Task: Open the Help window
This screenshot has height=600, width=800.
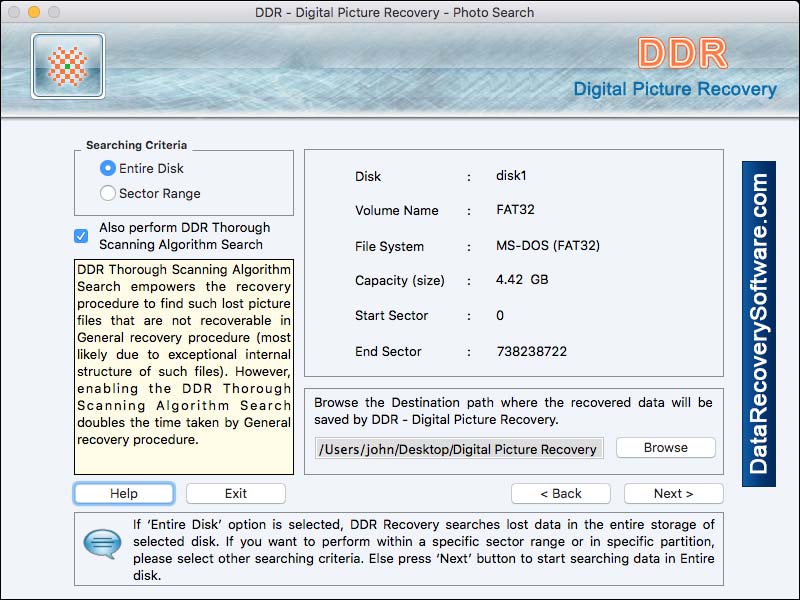Action: tap(123, 493)
